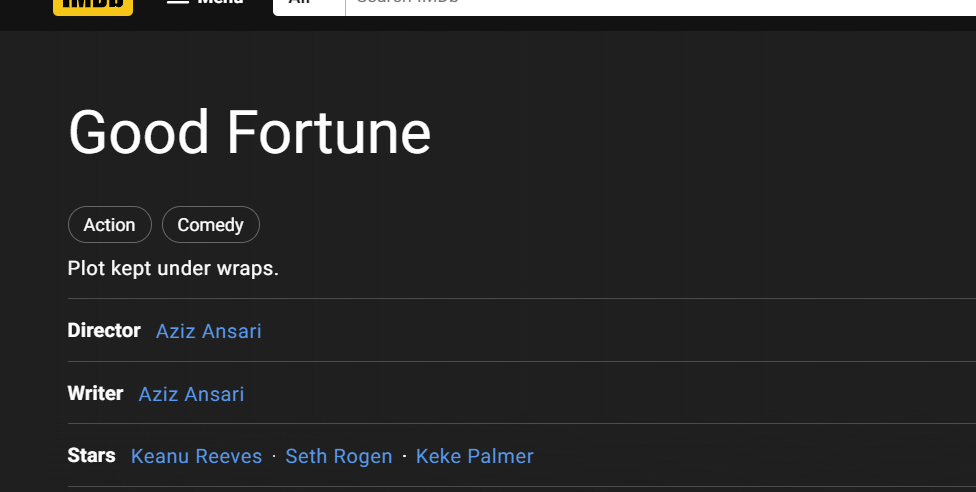Click the Director label
This screenshot has width=976, height=492.
[x=104, y=330]
